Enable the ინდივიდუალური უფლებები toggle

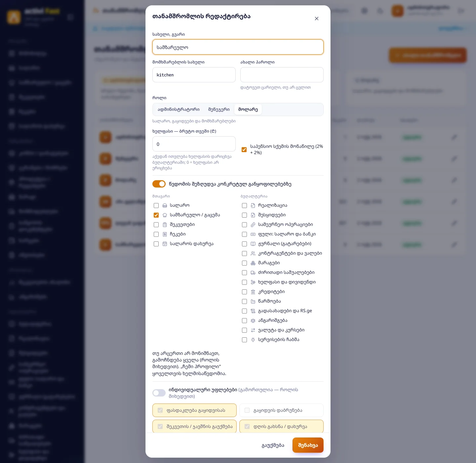(159, 393)
